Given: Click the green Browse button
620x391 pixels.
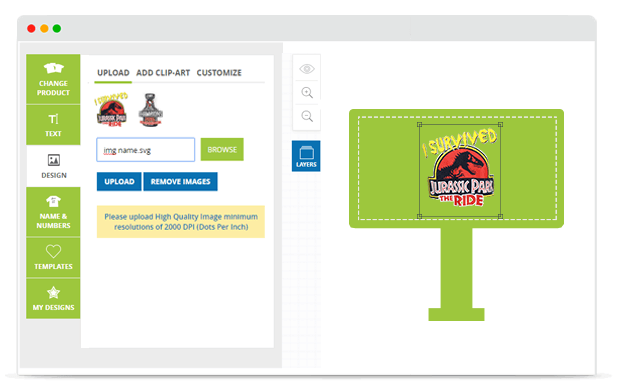Looking at the screenshot, I should [x=222, y=149].
